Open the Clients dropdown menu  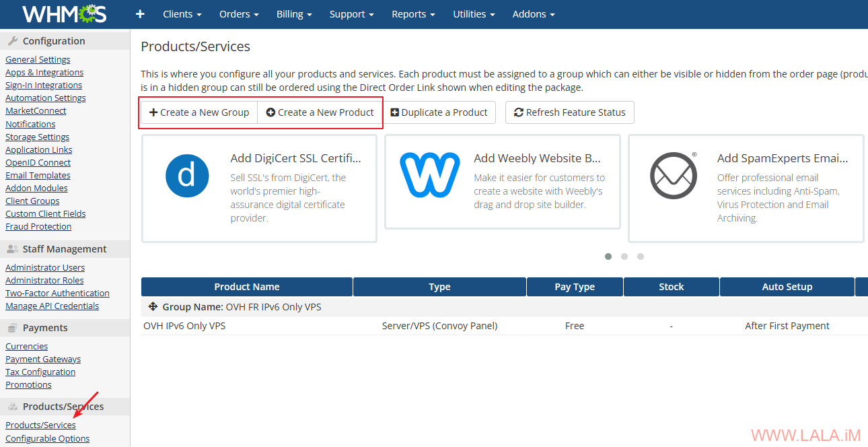[182, 14]
